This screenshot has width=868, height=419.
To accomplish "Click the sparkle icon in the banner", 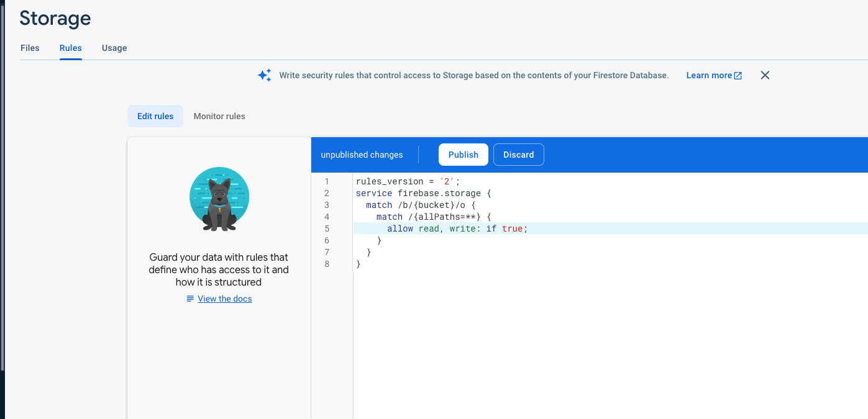I will 265,75.
